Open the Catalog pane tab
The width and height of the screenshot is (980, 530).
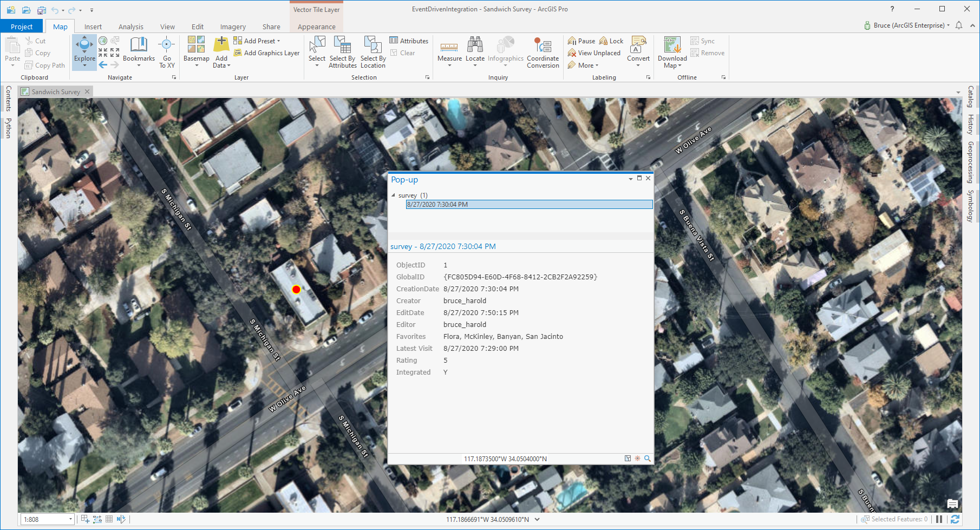[971, 96]
